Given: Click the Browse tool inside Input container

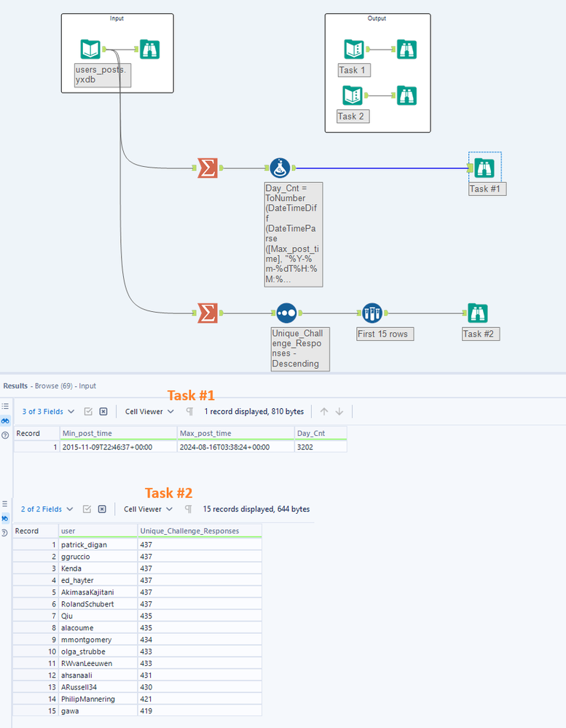Looking at the screenshot, I should point(149,50).
